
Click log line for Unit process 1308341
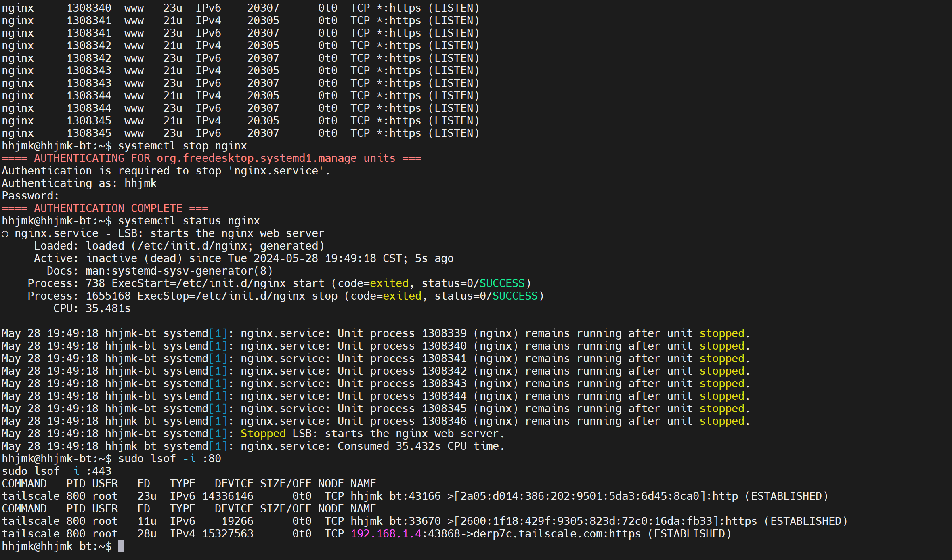[376, 359]
